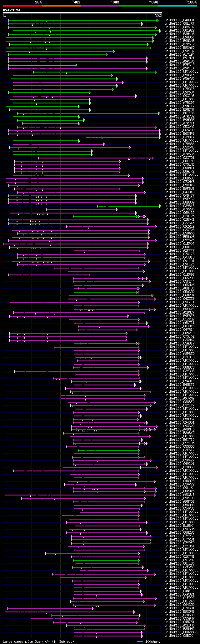Viewport: 200px width, 644px height.
Task: Click the white query sequence bar
Action: coord(82,13)
